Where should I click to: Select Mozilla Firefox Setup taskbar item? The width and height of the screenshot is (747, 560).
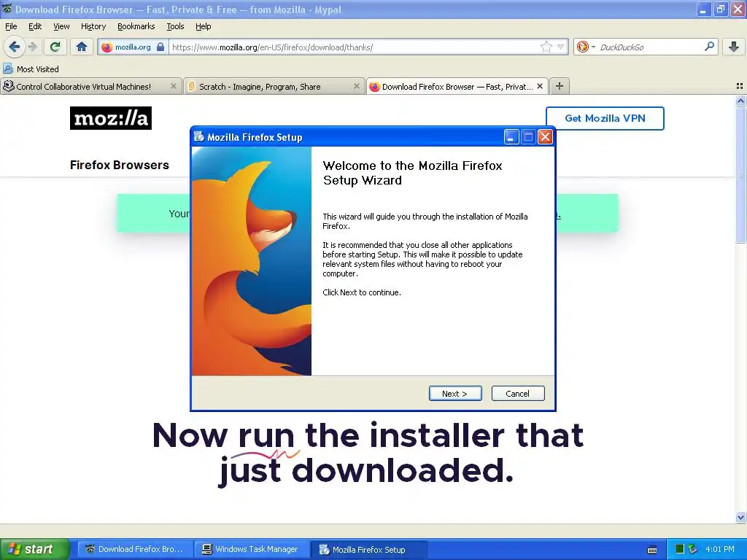click(368, 549)
